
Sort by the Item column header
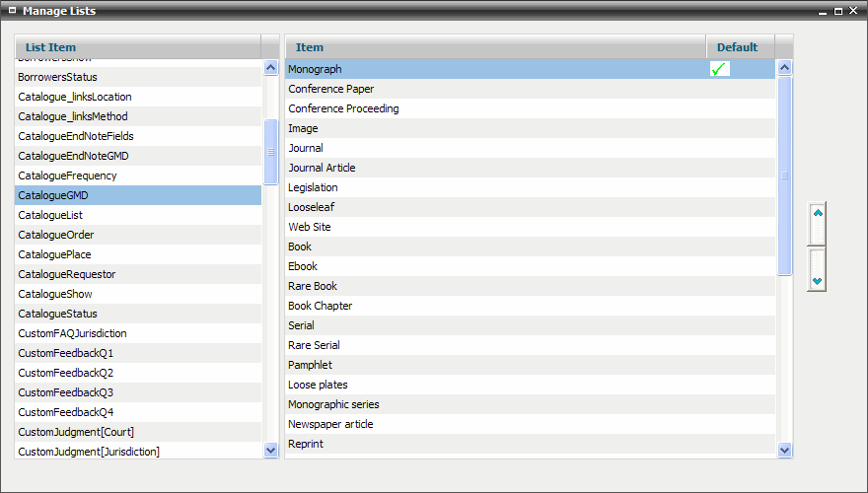click(x=495, y=47)
